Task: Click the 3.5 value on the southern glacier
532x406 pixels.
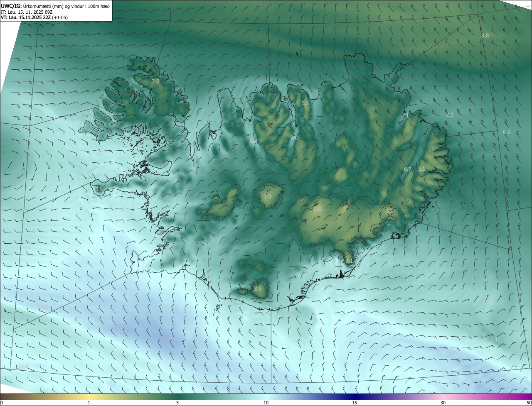Action: point(258,289)
